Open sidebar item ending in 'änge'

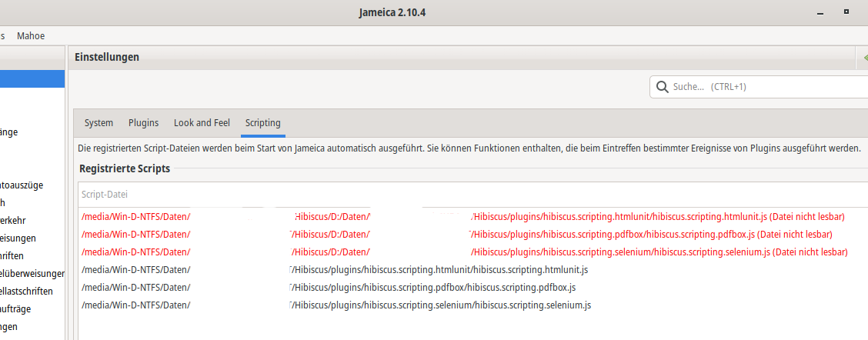click(x=9, y=132)
